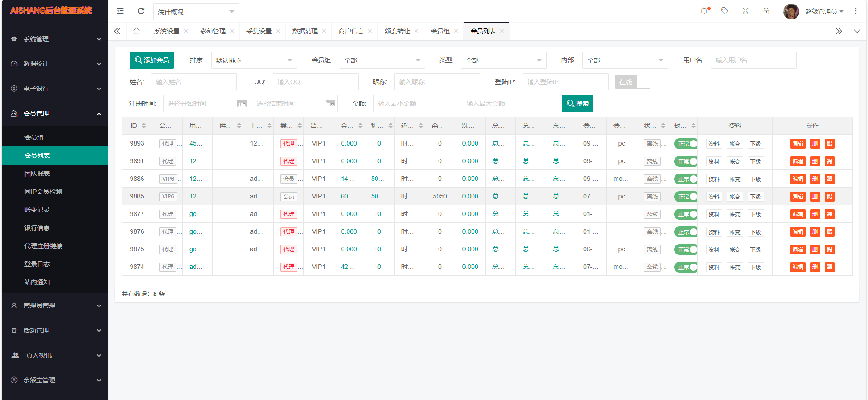Click the 添加会员 add member button
Image resolution: width=868 pixels, height=400 pixels.
point(151,60)
